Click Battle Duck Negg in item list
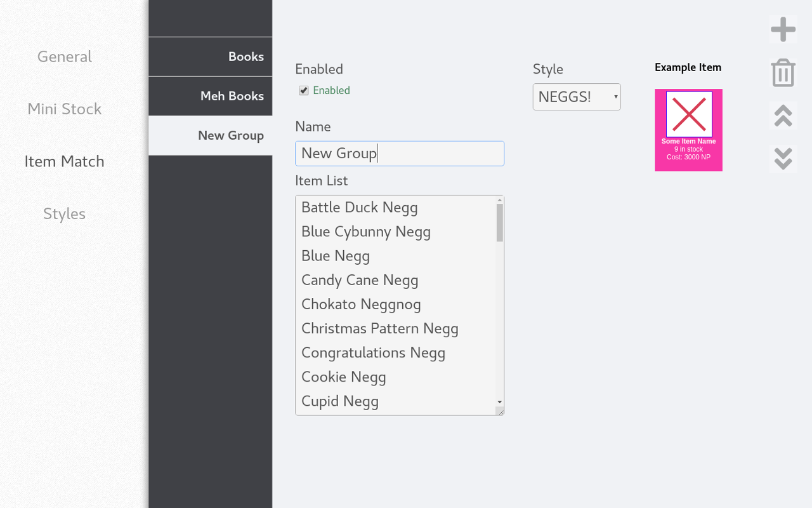812x508 pixels. click(x=360, y=208)
